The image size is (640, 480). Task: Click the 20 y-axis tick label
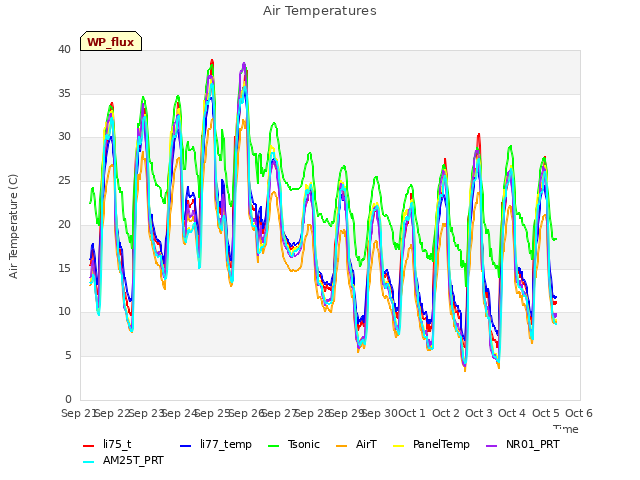(x=64, y=224)
